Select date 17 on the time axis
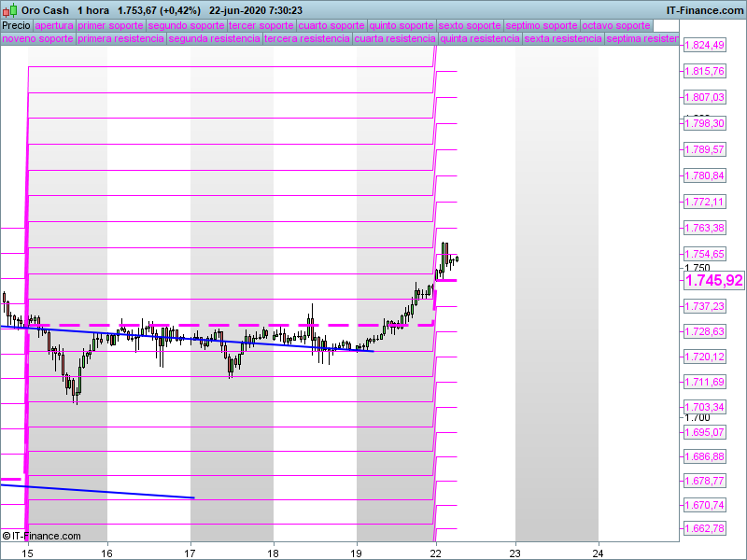 190,552
